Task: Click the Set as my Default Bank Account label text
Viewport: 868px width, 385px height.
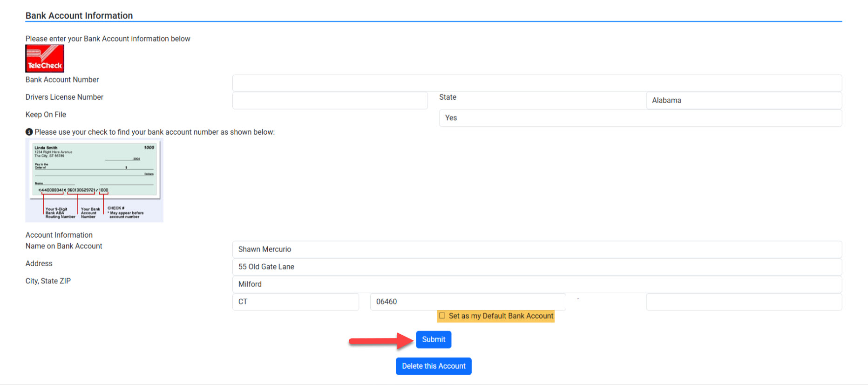Action: 501,316
